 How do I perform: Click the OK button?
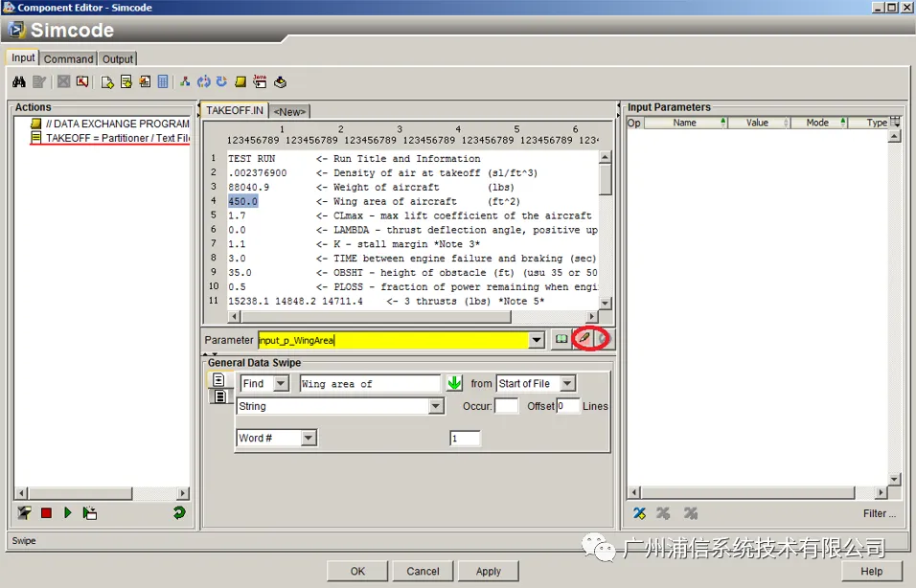357,571
